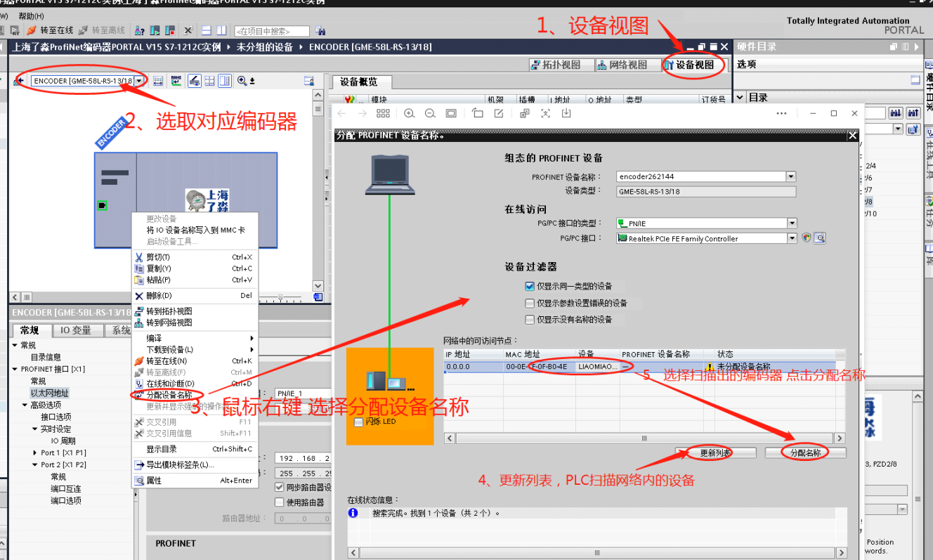Image resolution: width=933 pixels, height=560 pixels.
Task: Select 分配设备名称 in the context menu
Action: [x=169, y=395]
